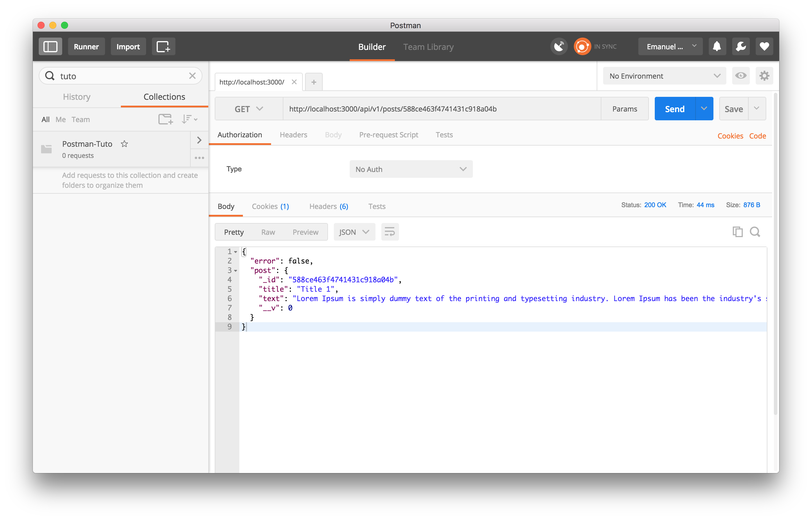Open the Emanuel account menu
This screenshot has width=812, height=520.
point(670,47)
